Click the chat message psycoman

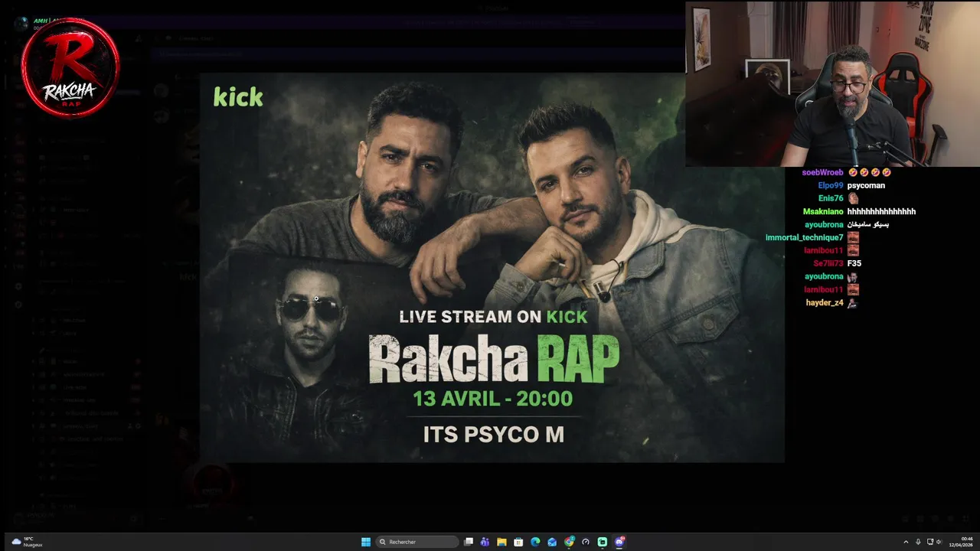click(866, 186)
